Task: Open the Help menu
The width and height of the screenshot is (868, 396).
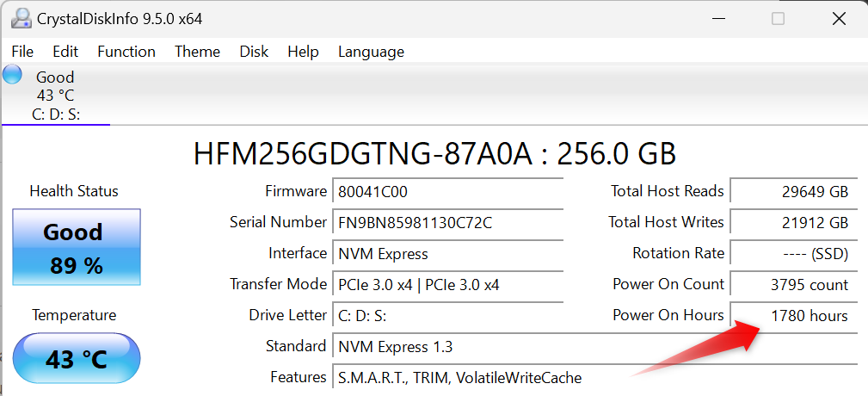Action: (303, 52)
